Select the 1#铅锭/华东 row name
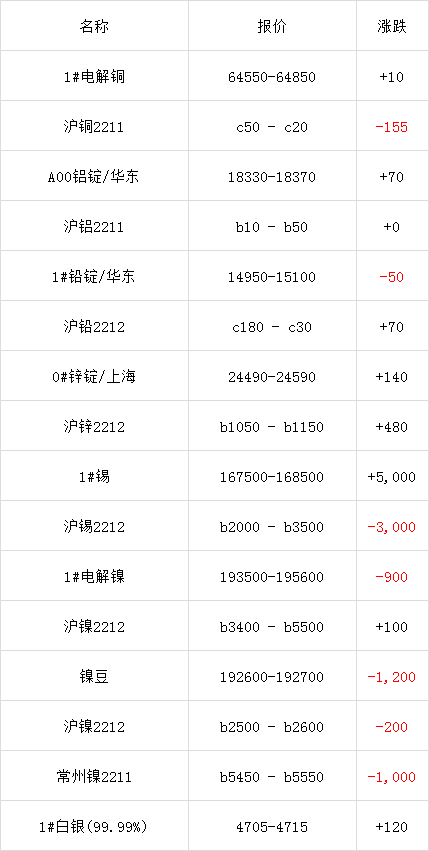The height and width of the screenshot is (851, 429). click(94, 277)
